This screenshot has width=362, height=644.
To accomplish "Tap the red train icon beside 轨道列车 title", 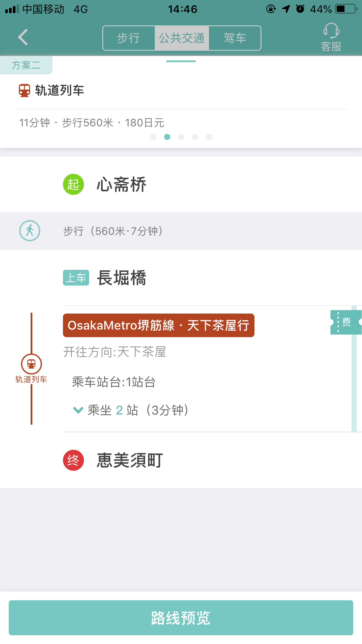I will click(x=24, y=90).
